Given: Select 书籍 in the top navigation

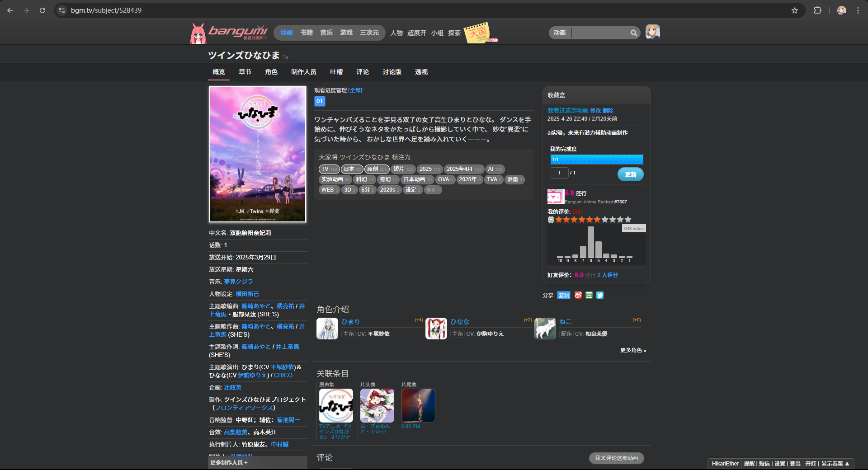Looking at the screenshot, I should click(307, 33).
